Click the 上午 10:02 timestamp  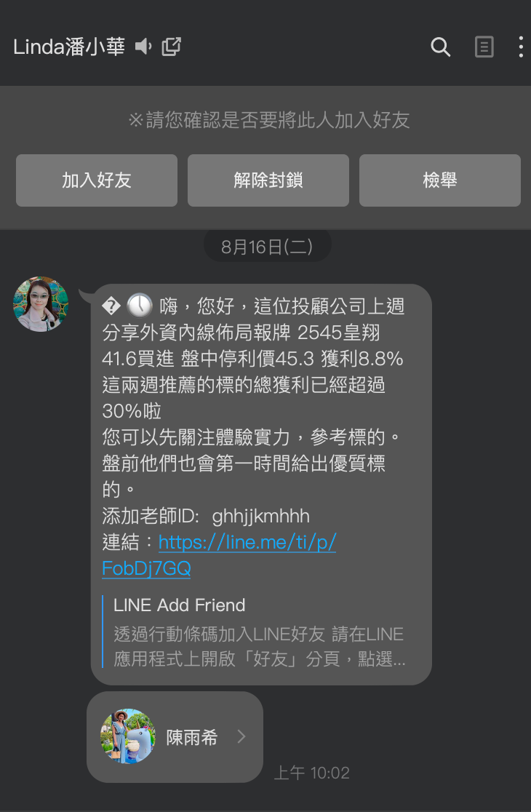point(311,773)
